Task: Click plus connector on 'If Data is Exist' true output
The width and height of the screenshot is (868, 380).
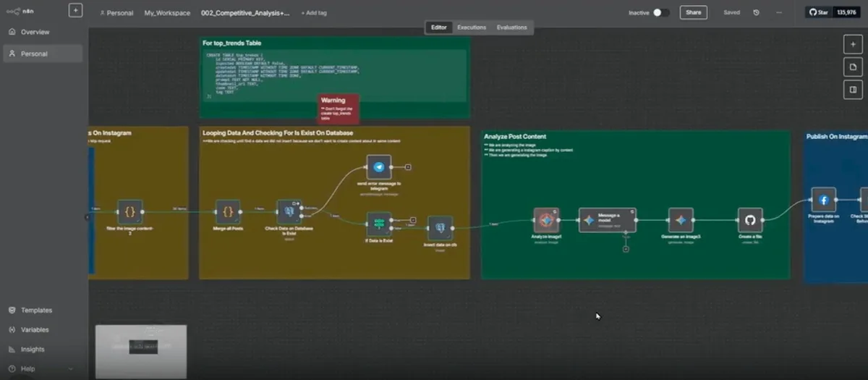Action: coord(413,220)
